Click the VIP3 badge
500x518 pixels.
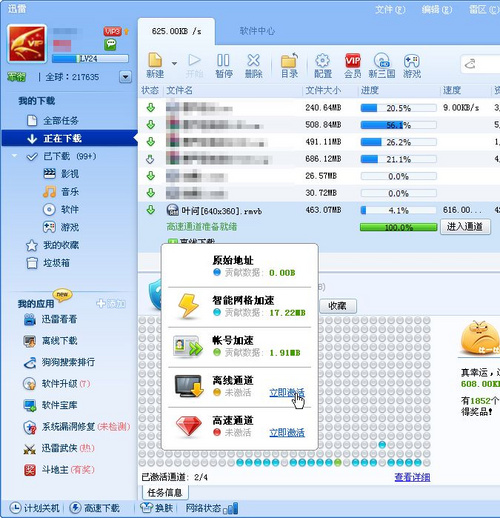click(x=112, y=31)
